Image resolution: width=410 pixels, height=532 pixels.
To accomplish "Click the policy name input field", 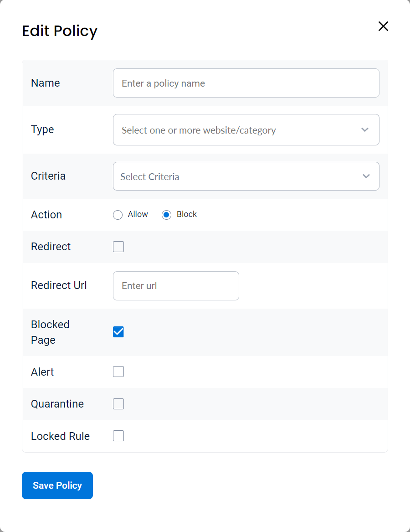I will (246, 83).
